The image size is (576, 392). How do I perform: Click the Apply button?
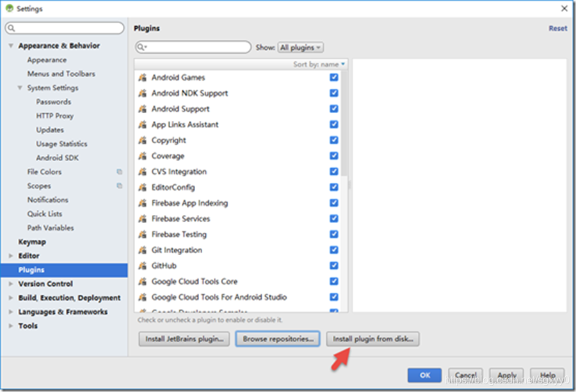[507, 375]
